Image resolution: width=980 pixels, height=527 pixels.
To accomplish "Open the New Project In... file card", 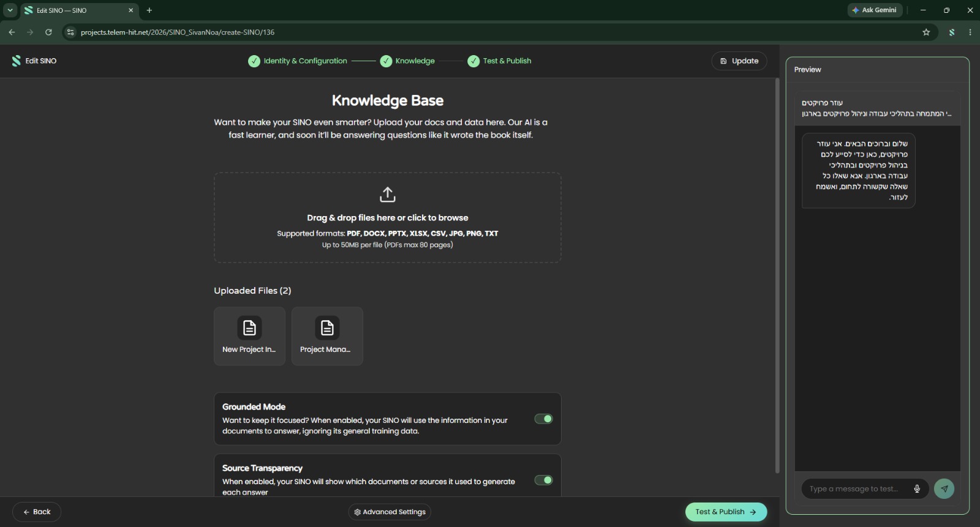I will tap(249, 336).
